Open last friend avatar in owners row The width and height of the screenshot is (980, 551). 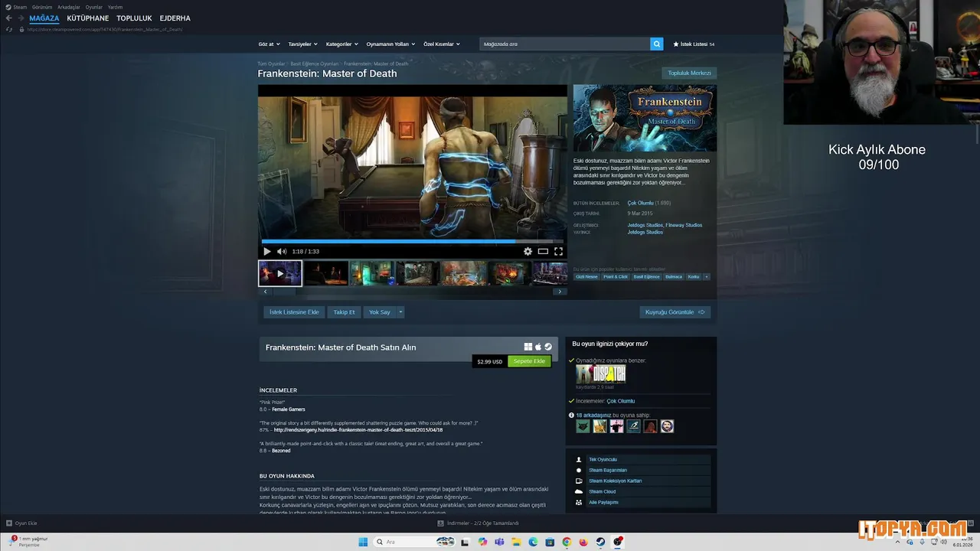(667, 426)
